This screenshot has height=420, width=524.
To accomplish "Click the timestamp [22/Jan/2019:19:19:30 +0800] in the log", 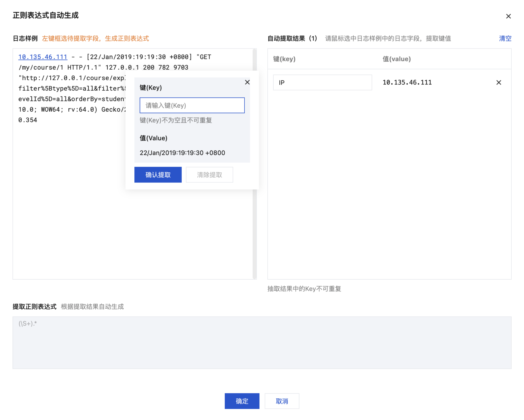I will coord(139,57).
